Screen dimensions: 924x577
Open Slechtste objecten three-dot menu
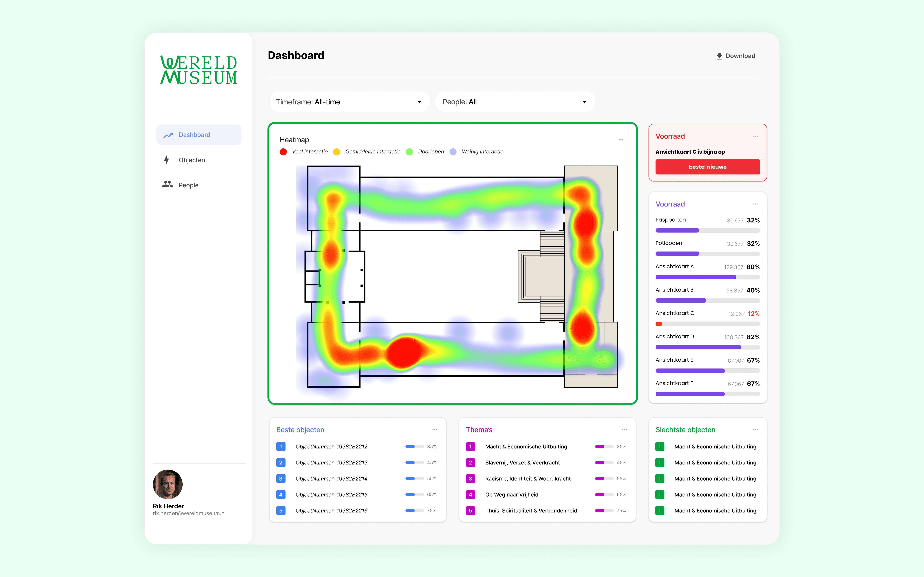click(x=755, y=430)
